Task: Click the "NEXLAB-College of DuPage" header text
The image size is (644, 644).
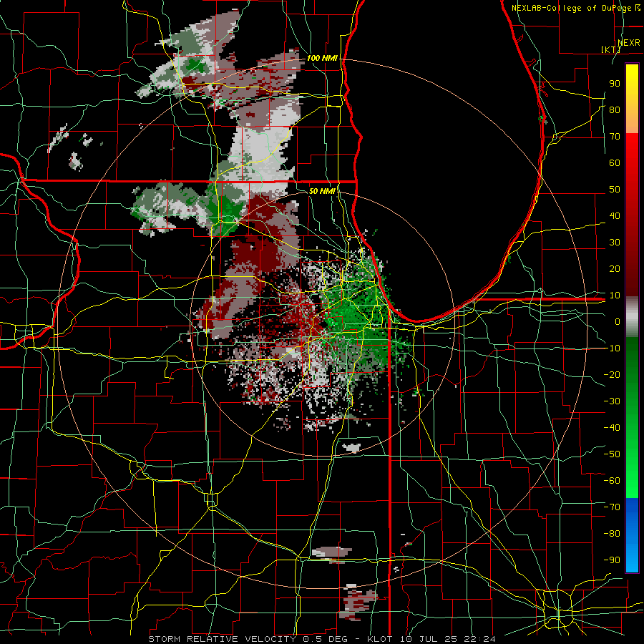Action: [x=571, y=8]
